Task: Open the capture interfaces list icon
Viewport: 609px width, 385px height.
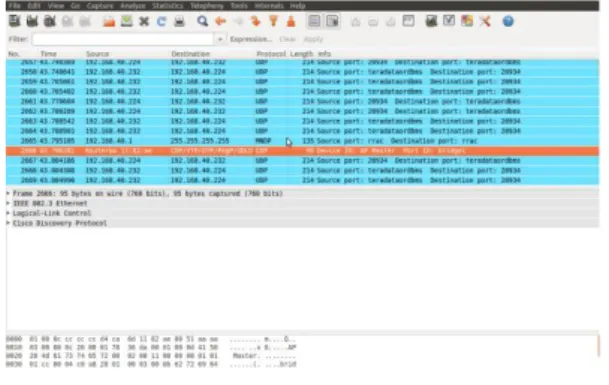Action: click(x=15, y=21)
